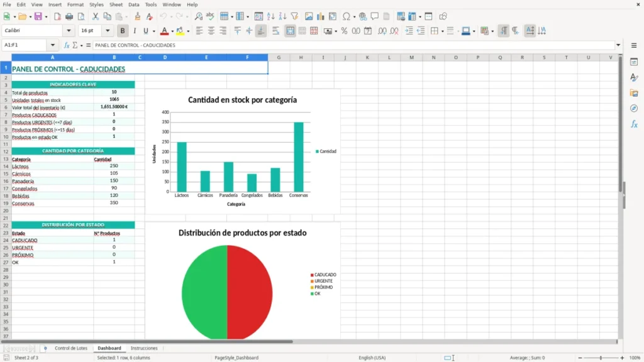Screen dimensions: 644x362
Task: Expand the formula bar arrow
Action: (x=618, y=45)
